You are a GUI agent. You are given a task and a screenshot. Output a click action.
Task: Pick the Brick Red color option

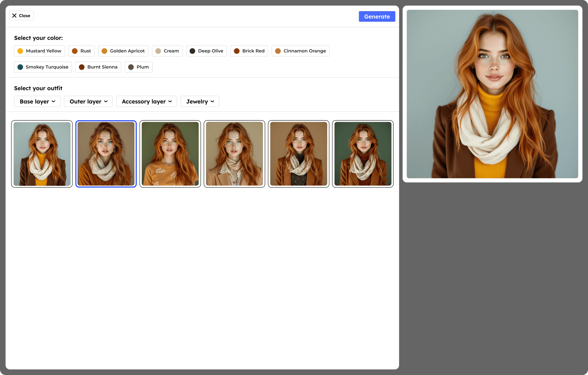click(x=249, y=51)
